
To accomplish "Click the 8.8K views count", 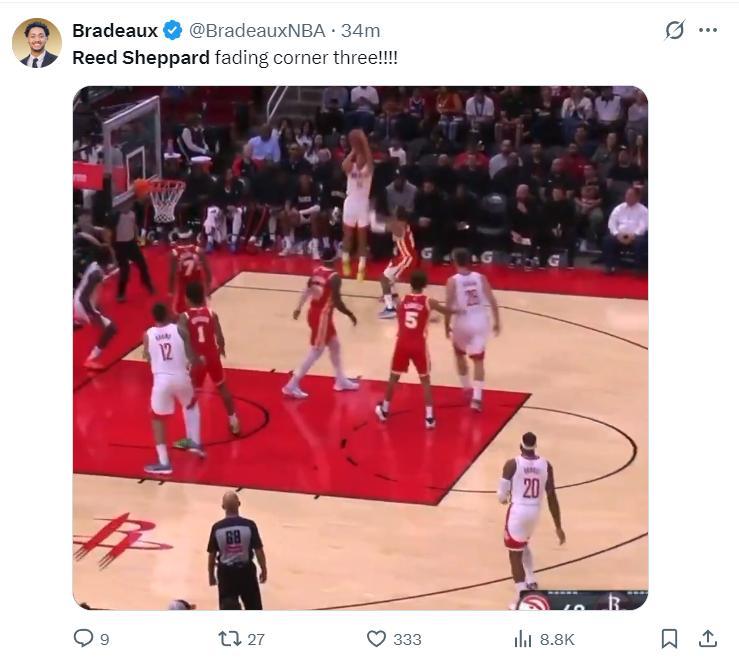I will coord(557,639).
